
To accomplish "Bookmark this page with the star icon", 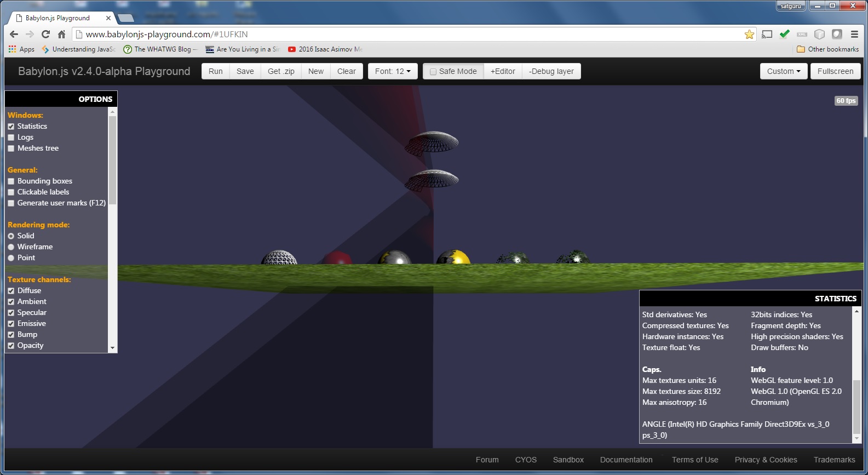I will point(749,34).
